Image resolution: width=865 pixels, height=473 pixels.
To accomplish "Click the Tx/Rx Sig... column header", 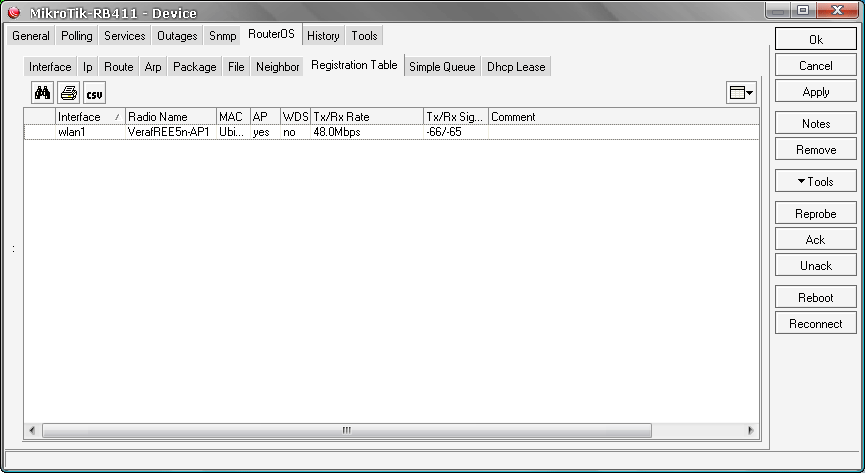I will (456, 116).
